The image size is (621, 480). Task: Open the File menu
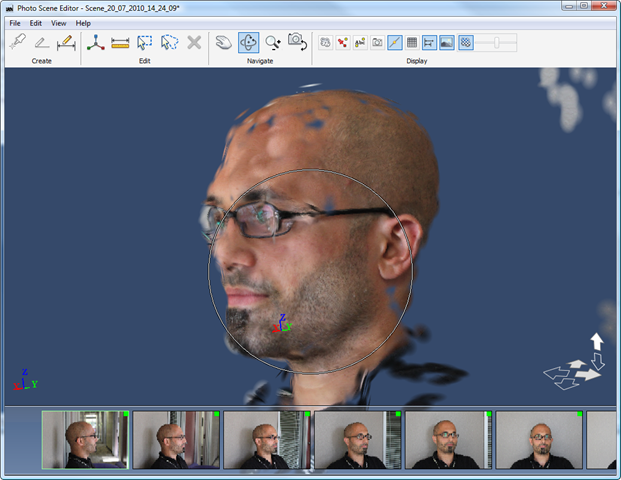click(x=14, y=23)
